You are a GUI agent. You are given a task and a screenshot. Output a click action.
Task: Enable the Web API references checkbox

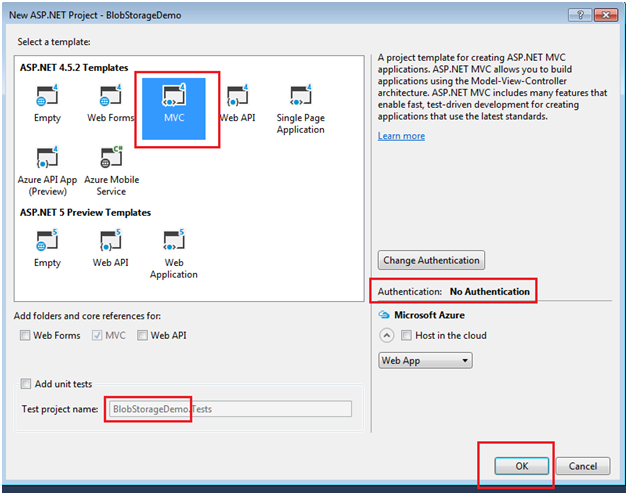tap(142, 335)
